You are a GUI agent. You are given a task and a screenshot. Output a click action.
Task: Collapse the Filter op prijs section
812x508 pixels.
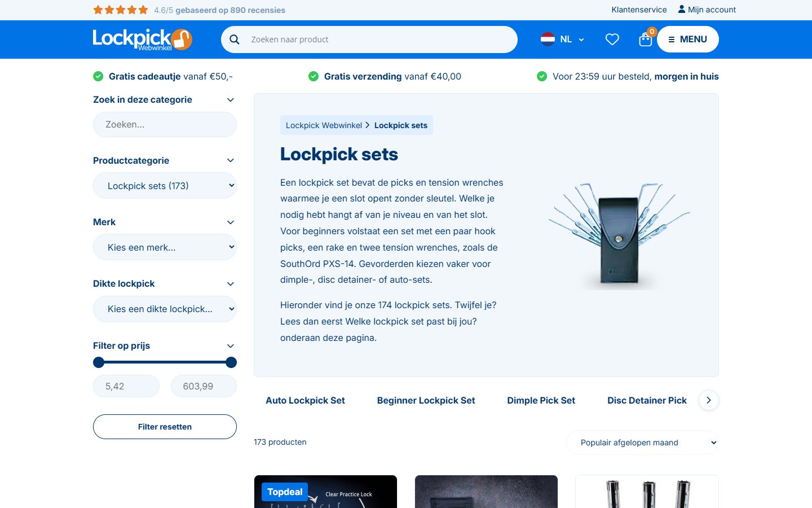coord(230,346)
